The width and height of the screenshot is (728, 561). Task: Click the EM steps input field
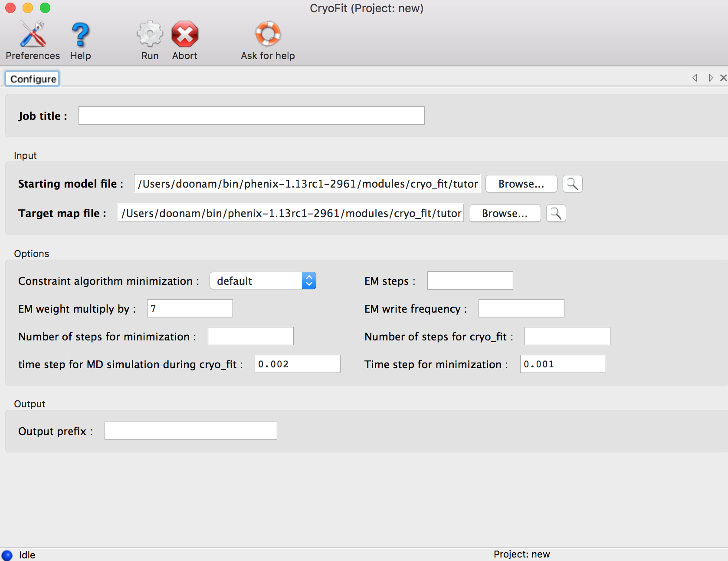pos(470,280)
